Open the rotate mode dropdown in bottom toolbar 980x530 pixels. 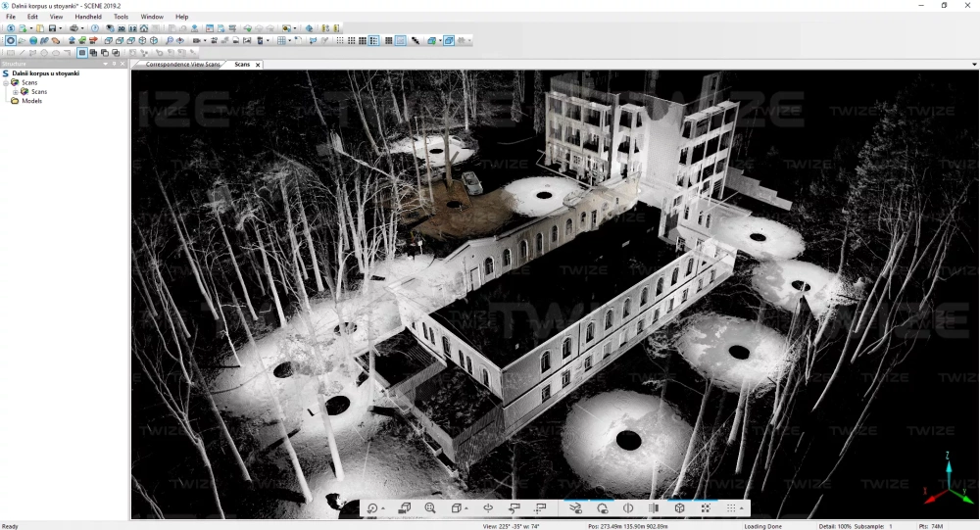coord(382,509)
